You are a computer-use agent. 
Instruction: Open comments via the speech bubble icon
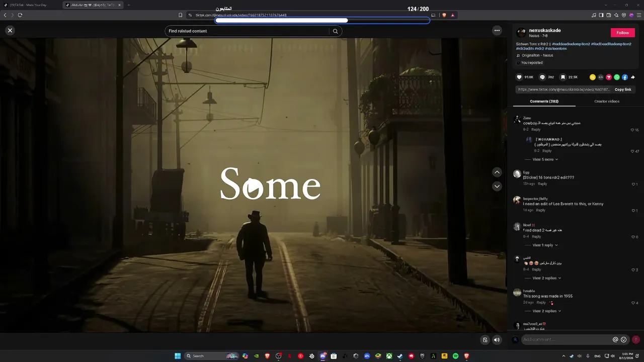(542, 77)
